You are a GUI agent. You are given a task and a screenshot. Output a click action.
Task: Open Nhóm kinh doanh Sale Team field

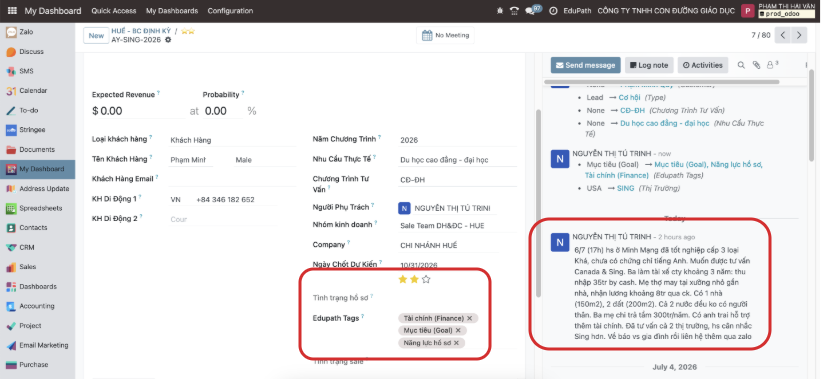(x=457, y=226)
